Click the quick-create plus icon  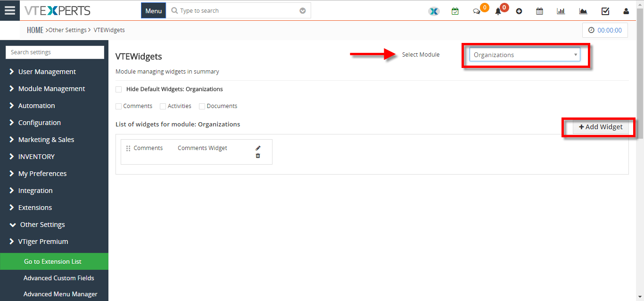[x=519, y=11]
